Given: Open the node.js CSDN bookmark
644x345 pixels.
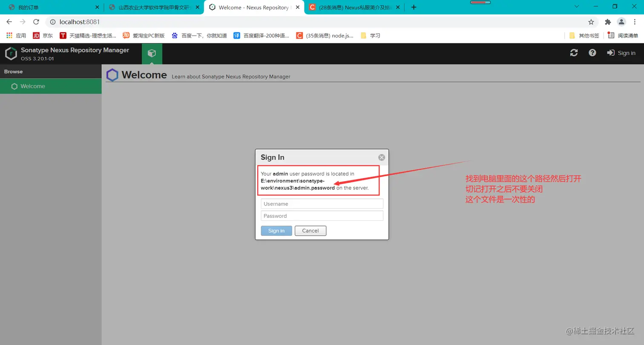Looking at the screenshot, I should (x=325, y=36).
